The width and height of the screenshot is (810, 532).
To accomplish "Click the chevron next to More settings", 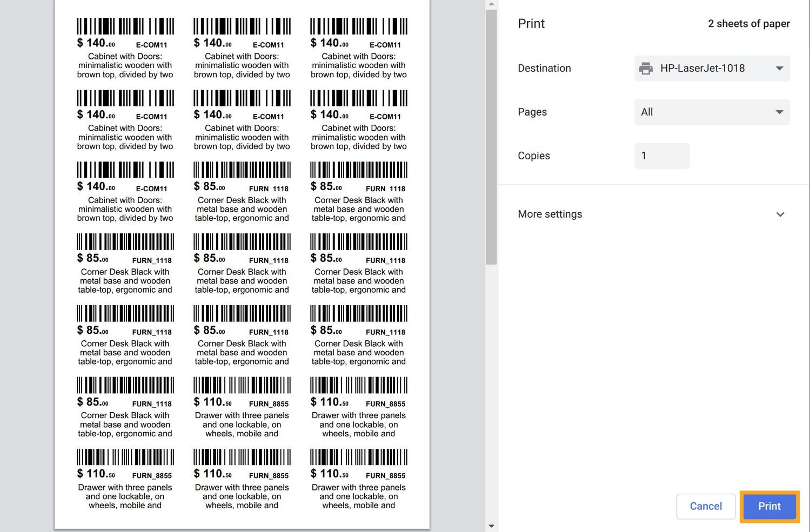I will (780, 214).
